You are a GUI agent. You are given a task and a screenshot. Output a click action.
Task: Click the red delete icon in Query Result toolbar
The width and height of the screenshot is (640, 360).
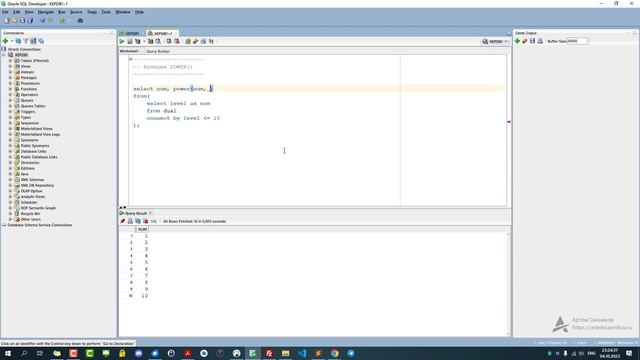[145, 221]
